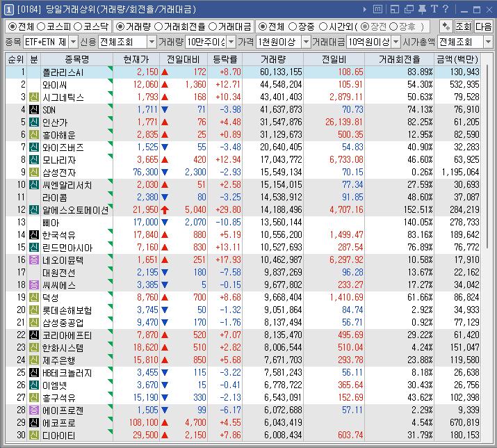This screenshot has height=448, width=497.
Task: Click the 신 badge next to 시그네틱스
Action: (34, 97)
